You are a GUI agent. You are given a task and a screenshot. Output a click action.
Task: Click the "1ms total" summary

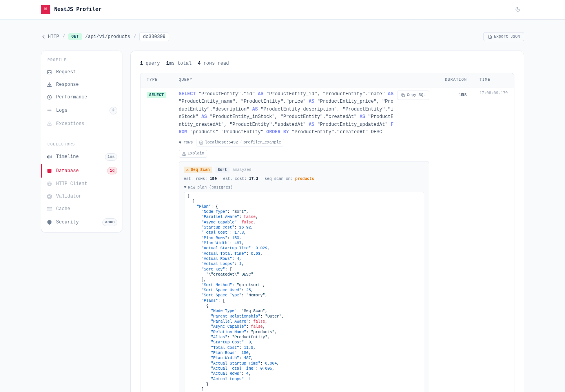(179, 64)
